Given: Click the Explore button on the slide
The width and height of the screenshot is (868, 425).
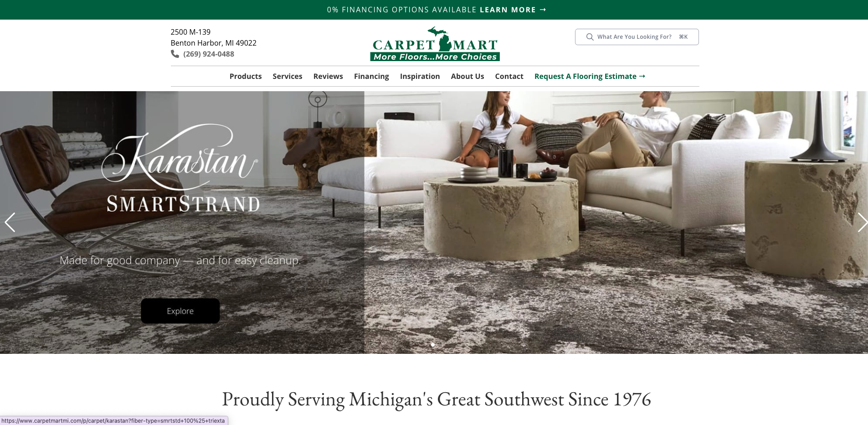Looking at the screenshot, I should (x=180, y=311).
